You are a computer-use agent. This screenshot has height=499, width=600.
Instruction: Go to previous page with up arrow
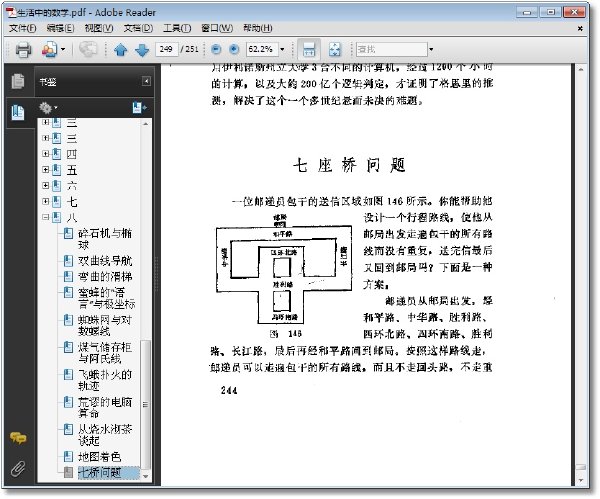121,50
